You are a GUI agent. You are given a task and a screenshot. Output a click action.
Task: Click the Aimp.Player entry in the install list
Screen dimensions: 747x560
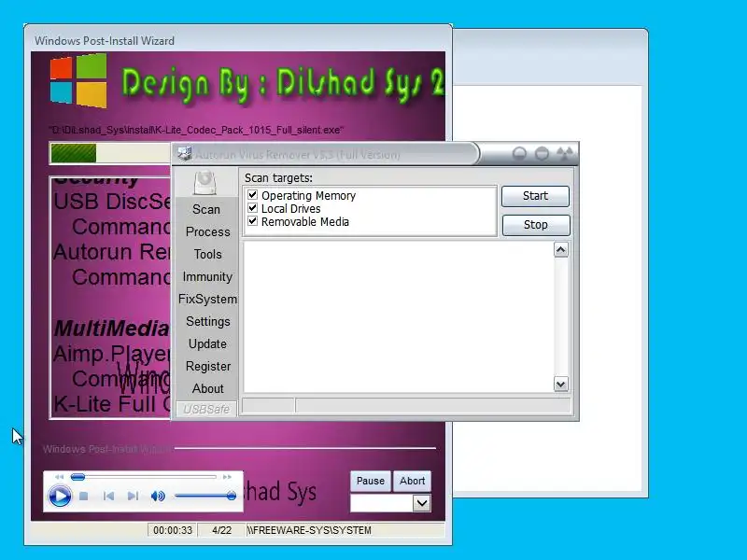coord(112,354)
